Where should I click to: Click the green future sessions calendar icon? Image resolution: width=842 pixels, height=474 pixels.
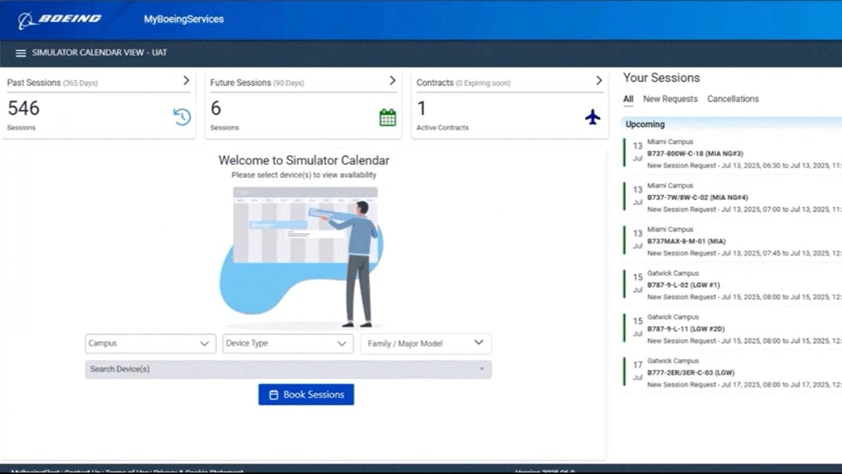tap(387, 118)
